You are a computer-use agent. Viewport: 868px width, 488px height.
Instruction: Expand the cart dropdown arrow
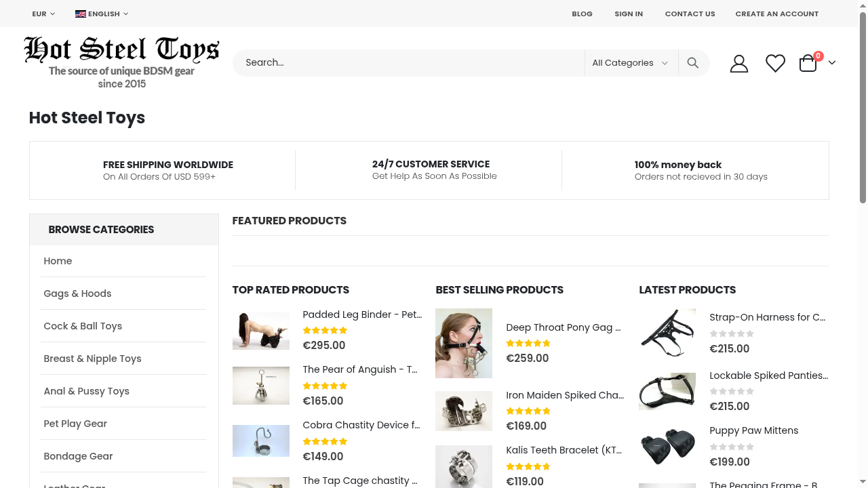tap(832, 63)
